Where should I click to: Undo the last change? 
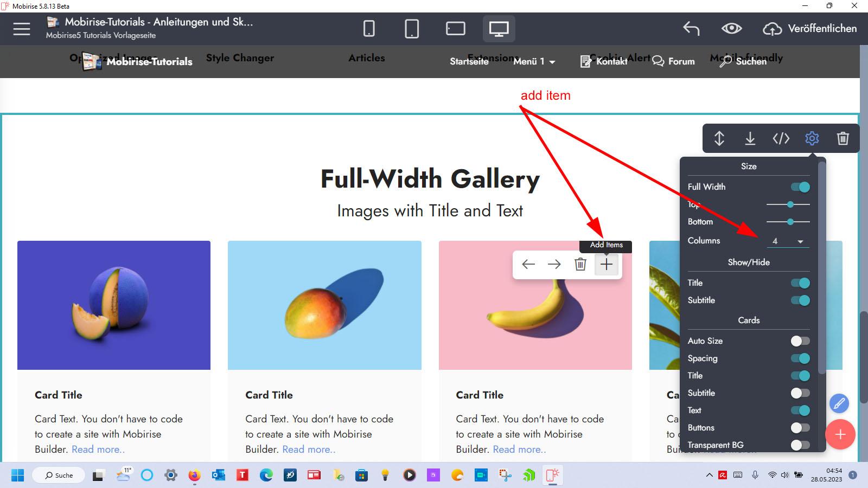pos(691,29)
